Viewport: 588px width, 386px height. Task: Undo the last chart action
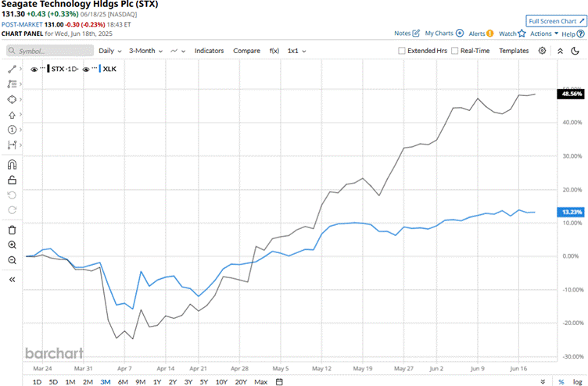[x=12, y=195]
